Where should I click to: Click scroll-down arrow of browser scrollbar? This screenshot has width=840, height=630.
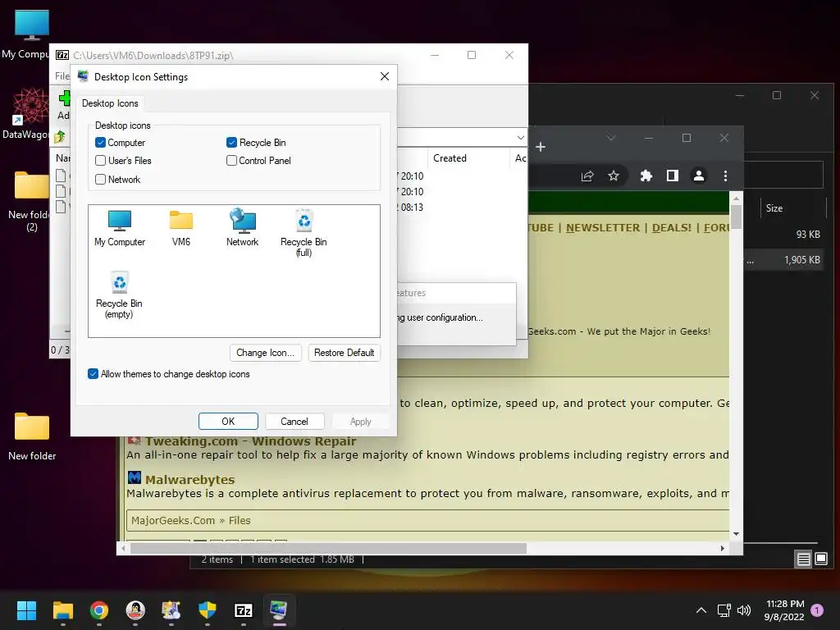tap(736, 533)
